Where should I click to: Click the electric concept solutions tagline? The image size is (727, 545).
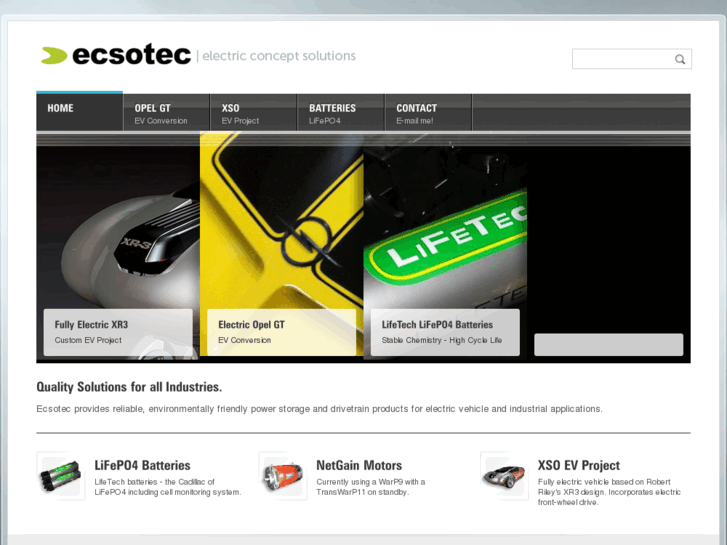pyautogui.click(x=279, y=56)
